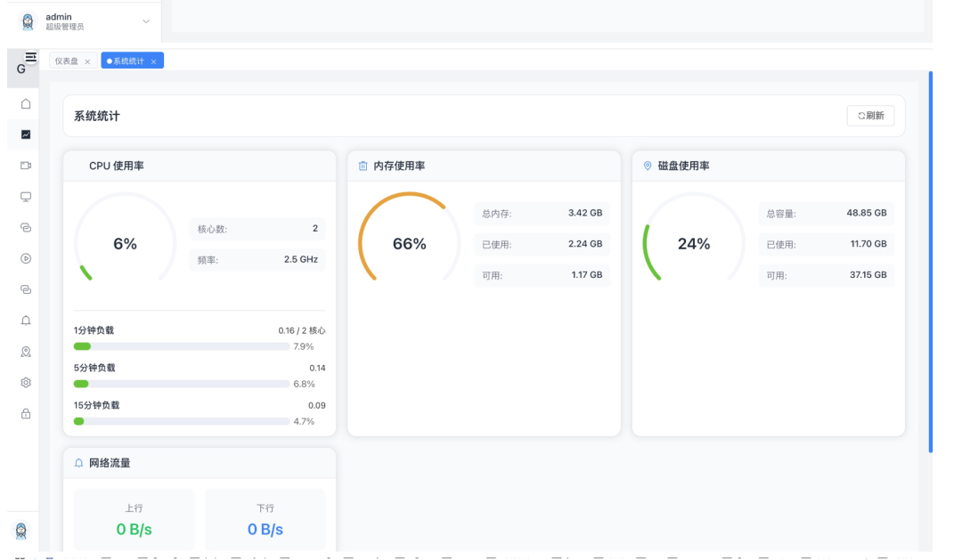962x560 pixels.
Task: Click the page vertical scrollbar
Action: (931, 262)
